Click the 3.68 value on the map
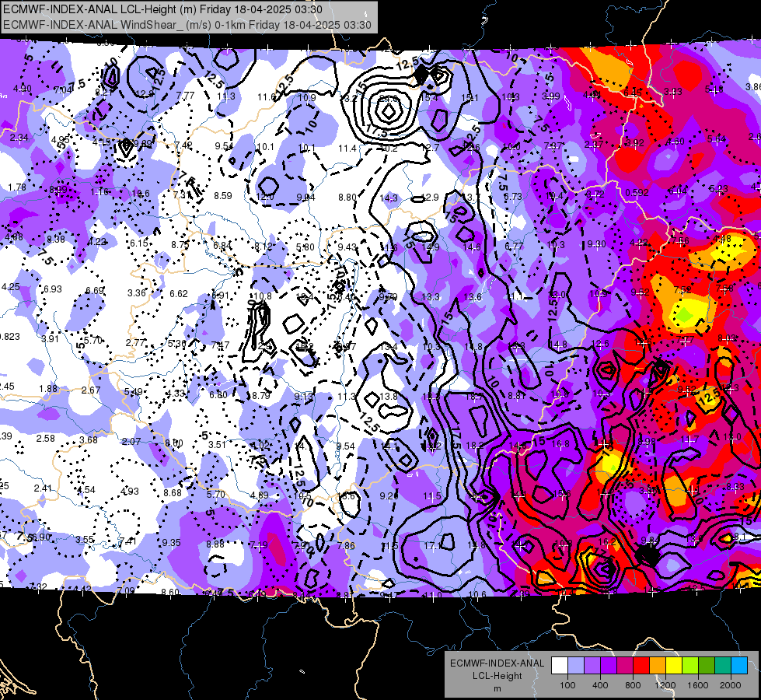The image size is (761, 700). click(x=89, y=440)
